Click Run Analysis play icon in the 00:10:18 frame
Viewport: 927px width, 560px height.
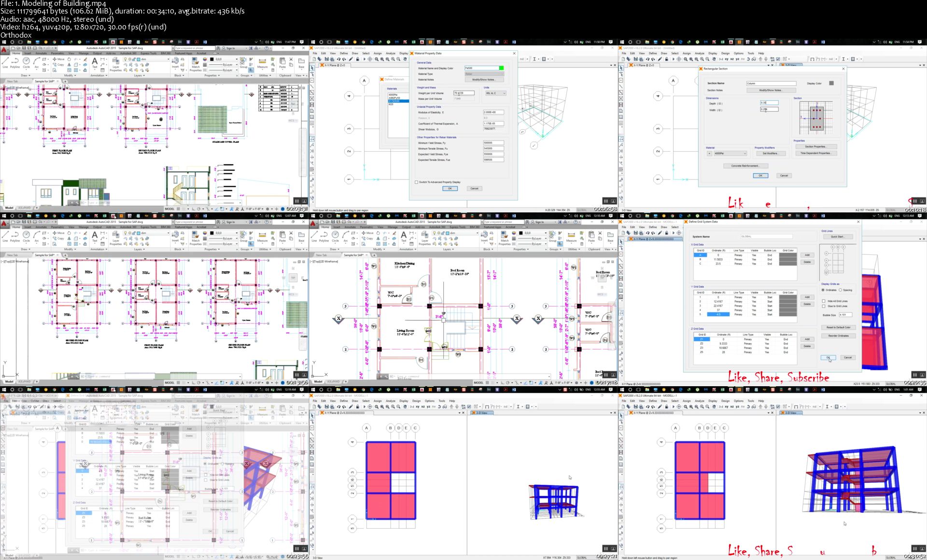click(673, 59)
